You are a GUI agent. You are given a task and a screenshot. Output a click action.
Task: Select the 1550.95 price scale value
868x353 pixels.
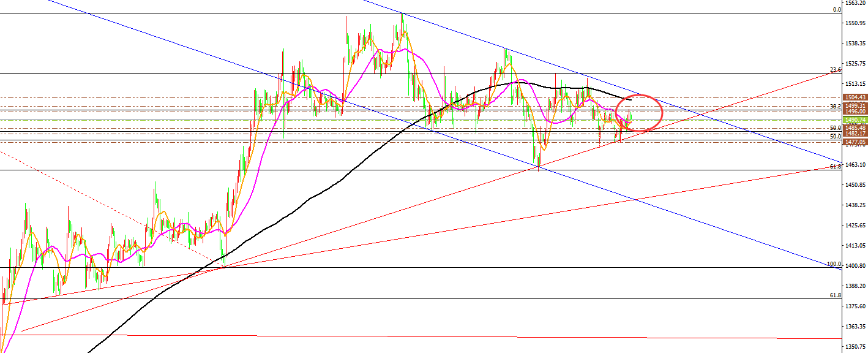856,23
